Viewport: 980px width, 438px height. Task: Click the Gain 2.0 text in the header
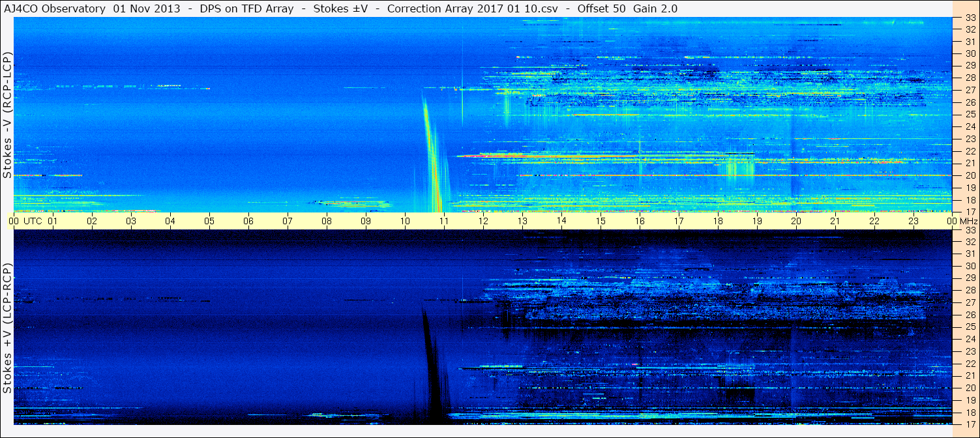(x=655, y=8)
